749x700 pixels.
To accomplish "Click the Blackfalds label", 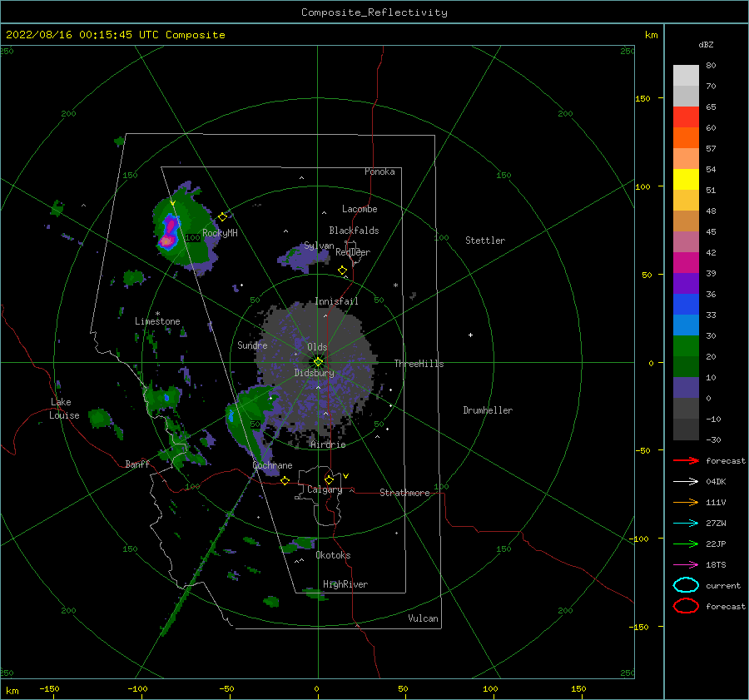I will [354, 231].
